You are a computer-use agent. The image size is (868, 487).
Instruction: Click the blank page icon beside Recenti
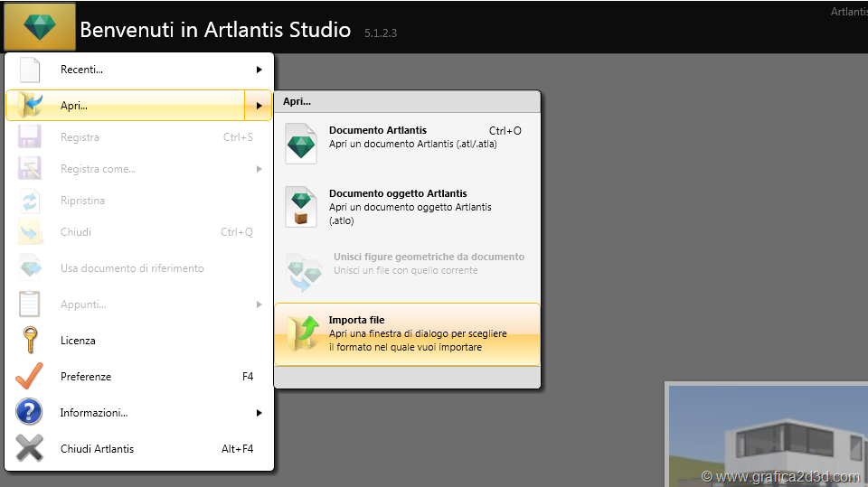[x=30, y=70]
